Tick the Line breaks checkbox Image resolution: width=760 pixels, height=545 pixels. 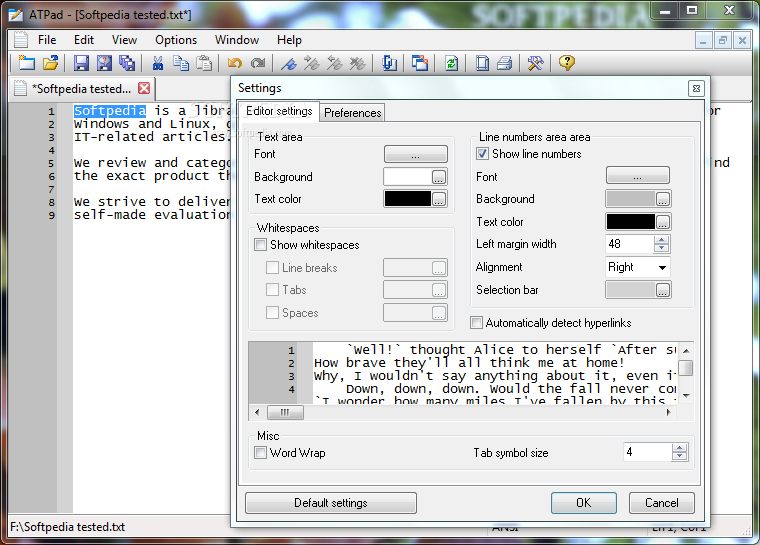tap(272, 267)
